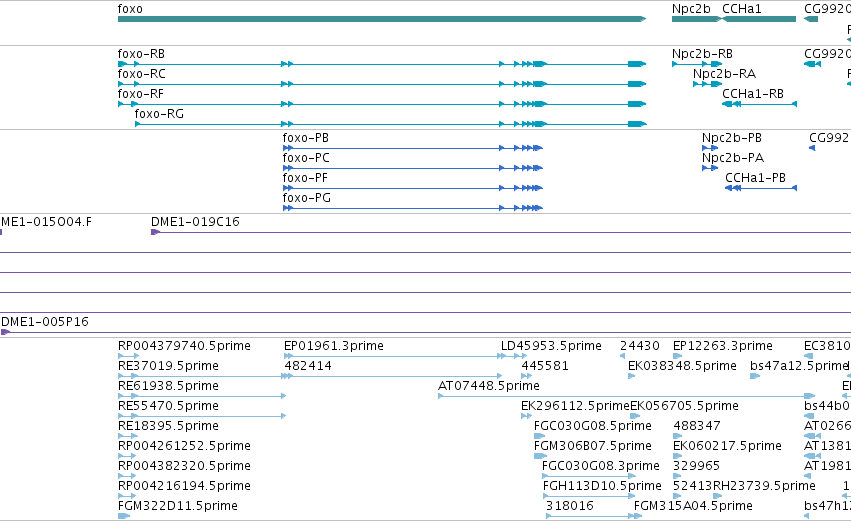Image resolution: width=851 pixels, height=521 pixels.
Task: Select the foxo-PB protein label
Action: 306,138
